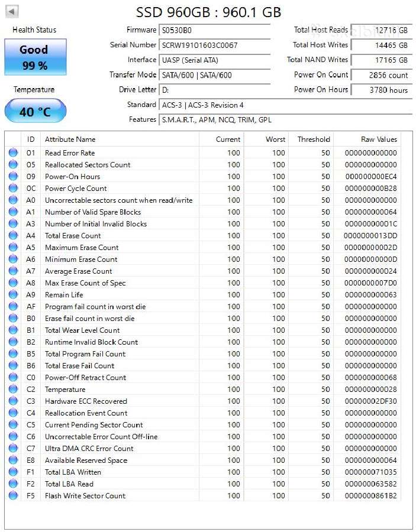416x532 pixels.
Task: Click the Standard field ACS-3 Revision 4
Action: [x=286, y=105]
